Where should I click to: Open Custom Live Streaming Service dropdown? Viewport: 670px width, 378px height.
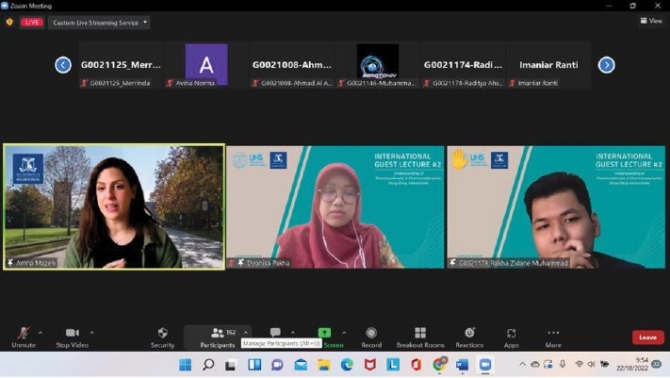point(99,23)
